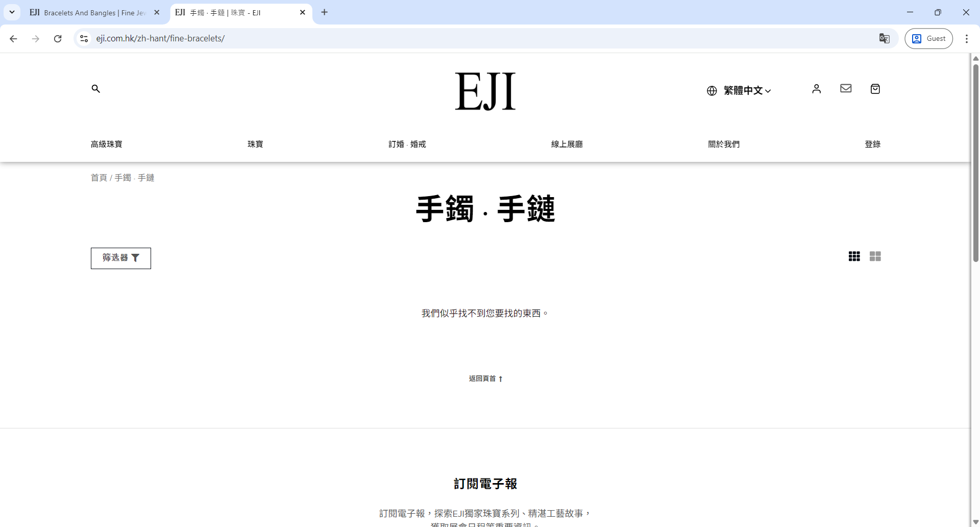Switch to three-column grid view

[854, 256]
